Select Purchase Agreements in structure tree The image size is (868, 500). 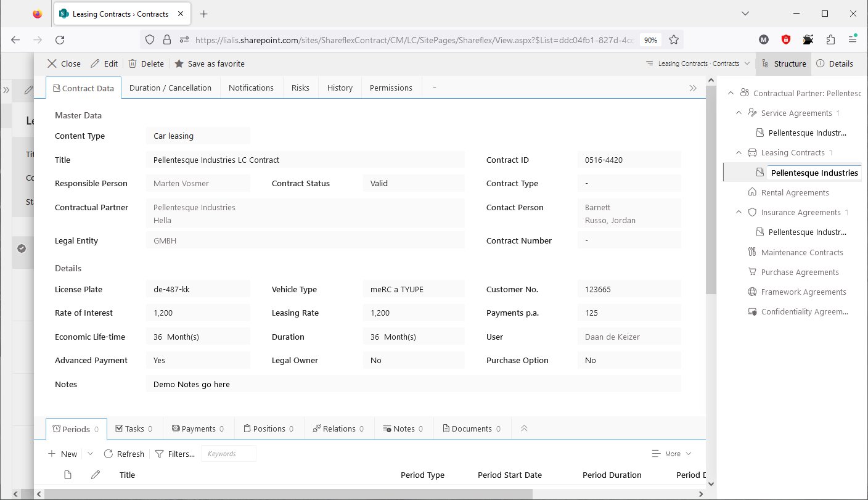click(800, 272)
